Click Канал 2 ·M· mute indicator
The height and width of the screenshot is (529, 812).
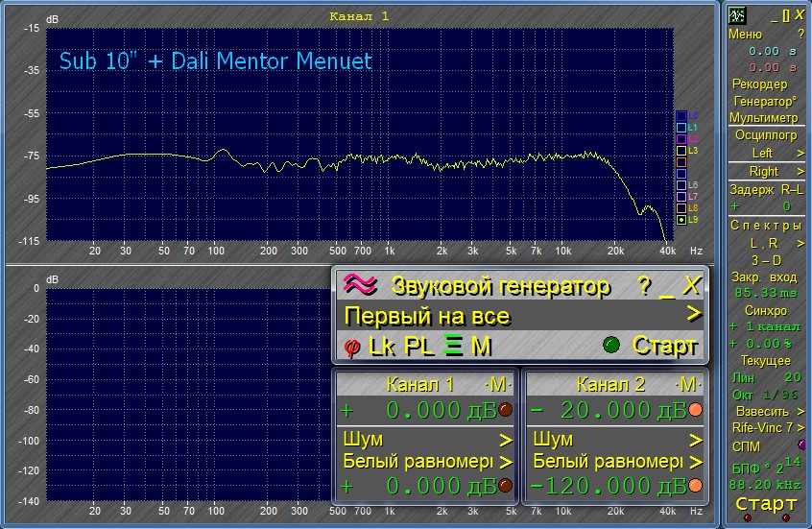(x=688, y=384)
